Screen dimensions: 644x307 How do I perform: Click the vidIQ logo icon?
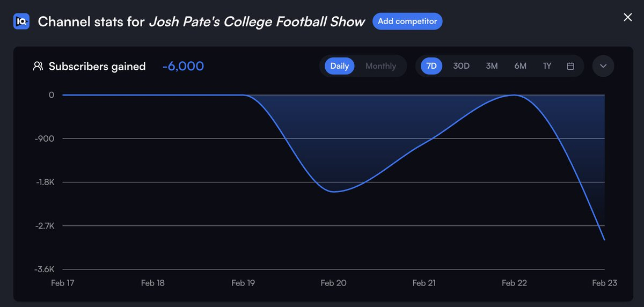(21, 22)
